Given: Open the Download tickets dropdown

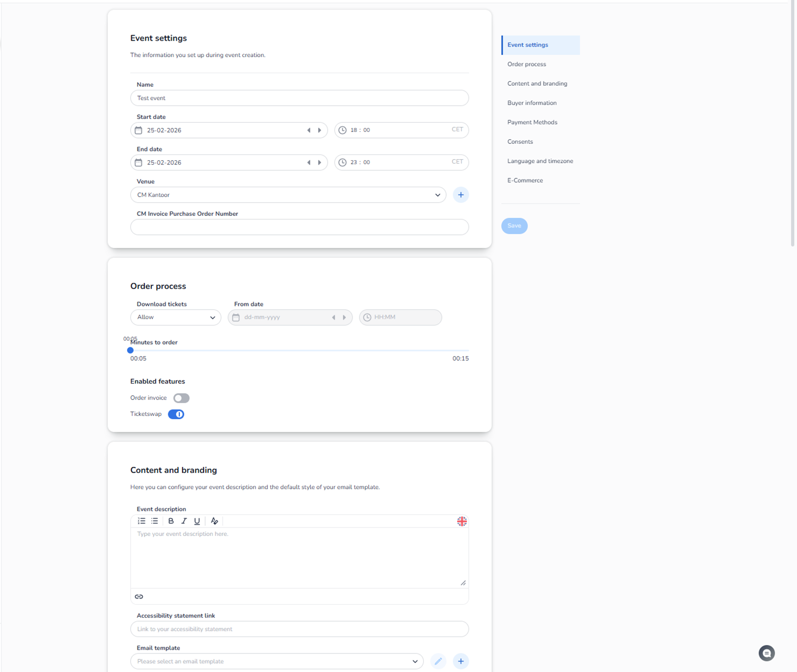Looking at the screenshot, I should click(176, 317).
